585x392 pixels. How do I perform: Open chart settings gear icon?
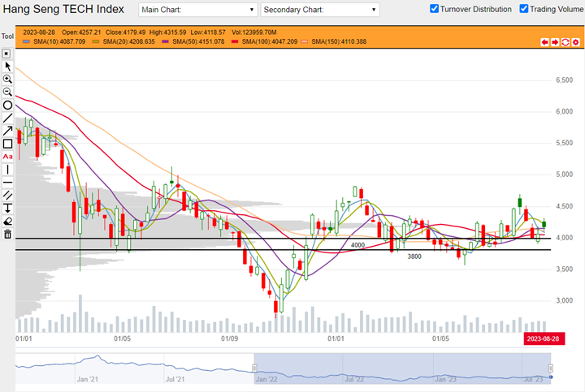[x=576, y=42]
